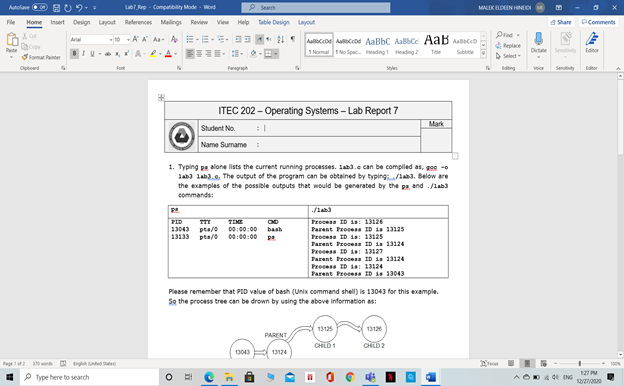Open Ribbon Display Options icon in title bar
The width and height of the screenshot is (624, 386).
559,8
